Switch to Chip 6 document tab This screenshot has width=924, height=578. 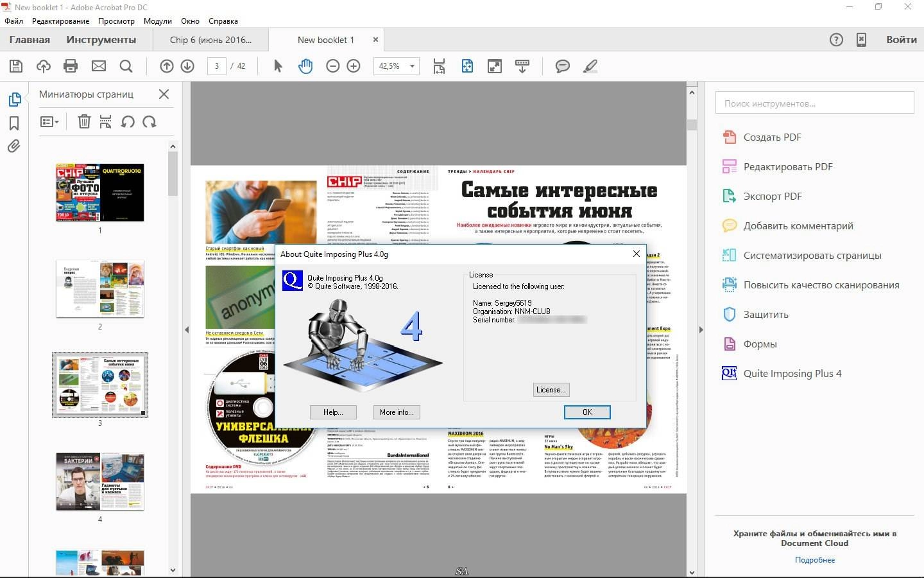click(x=211, y=40)
